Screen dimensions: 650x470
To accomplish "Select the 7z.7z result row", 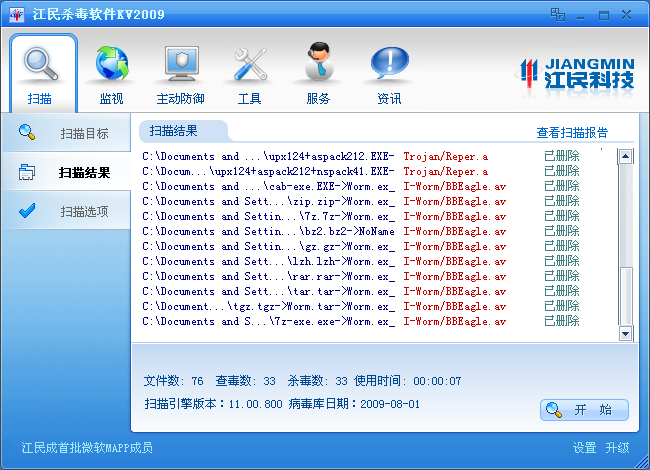I will coord(361,216).
